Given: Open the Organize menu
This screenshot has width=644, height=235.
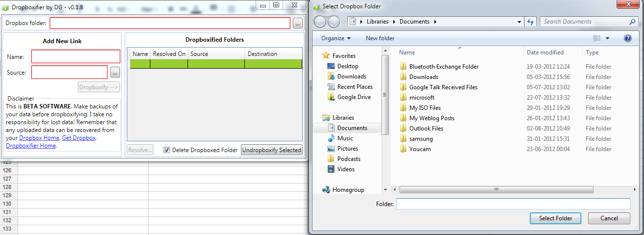Looking at the screenshot, I should 336,38.
